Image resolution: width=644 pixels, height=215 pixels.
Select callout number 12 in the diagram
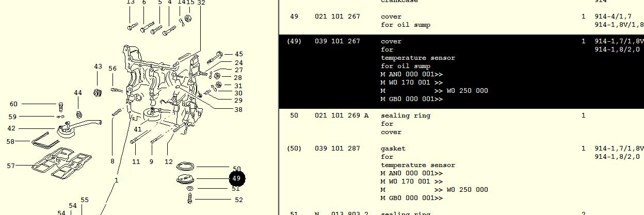point(169,161)
